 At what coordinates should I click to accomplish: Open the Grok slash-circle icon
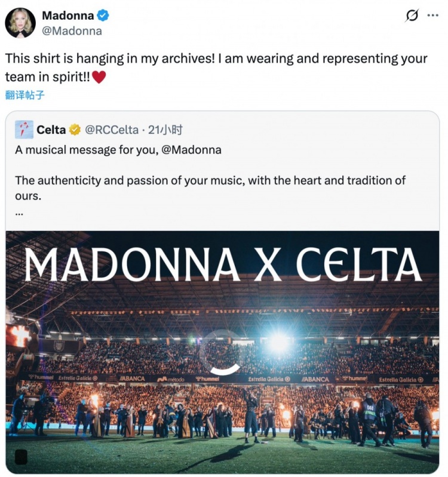click(x=412, y=16)
